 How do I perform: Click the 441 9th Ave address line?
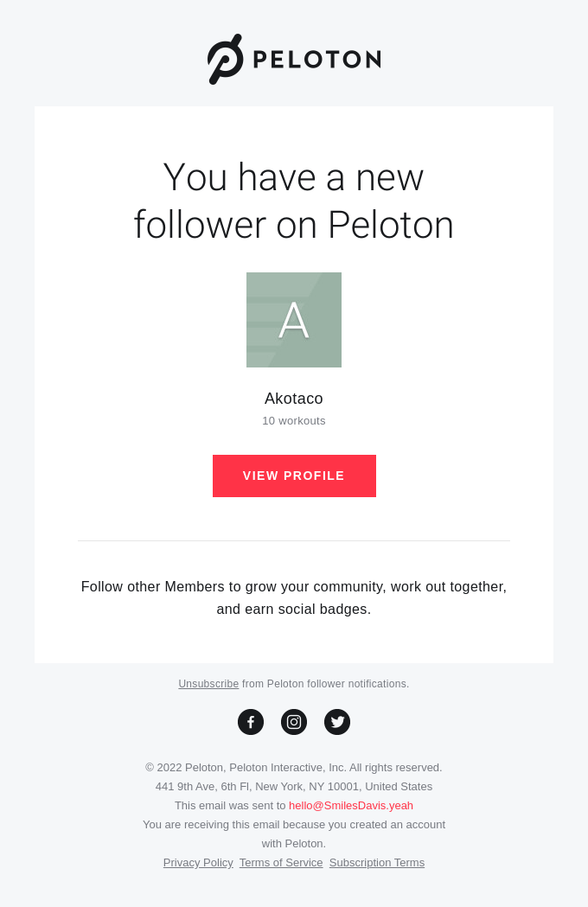coord(294,787)
